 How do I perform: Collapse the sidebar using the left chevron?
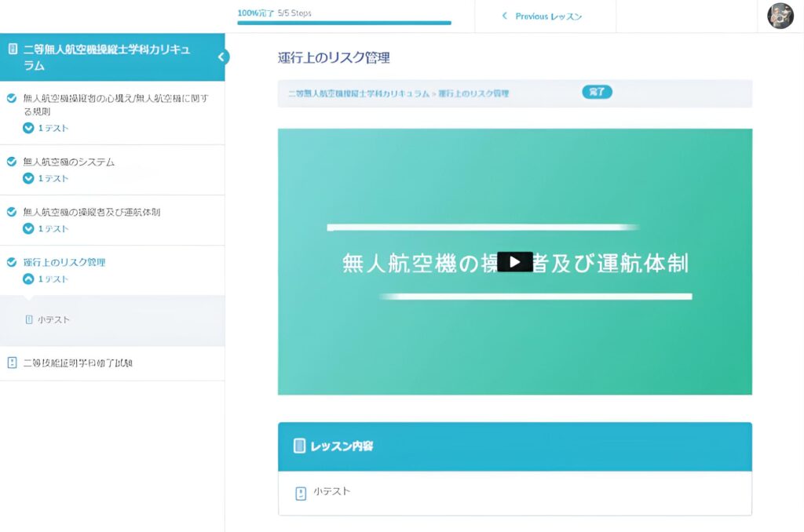(x=222, y=57)
